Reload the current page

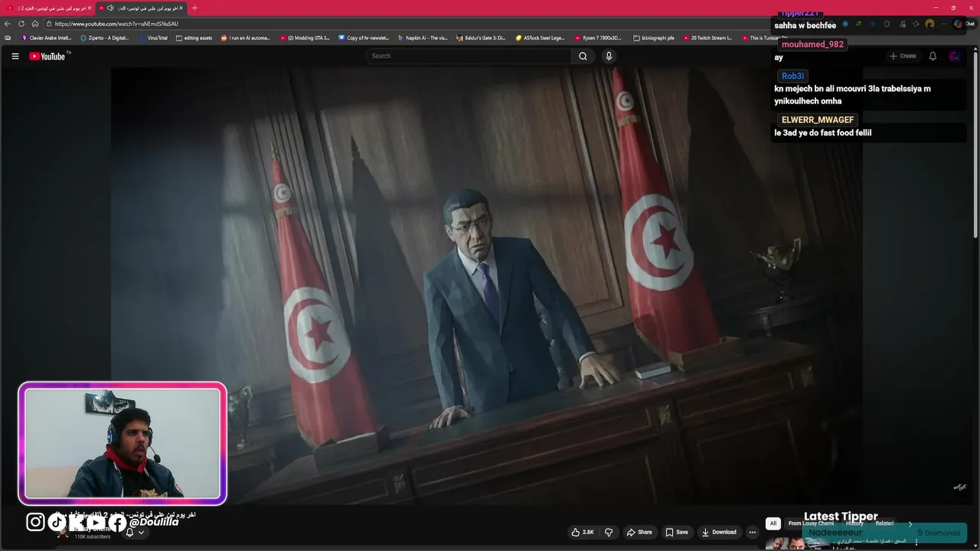pos(21,24)
